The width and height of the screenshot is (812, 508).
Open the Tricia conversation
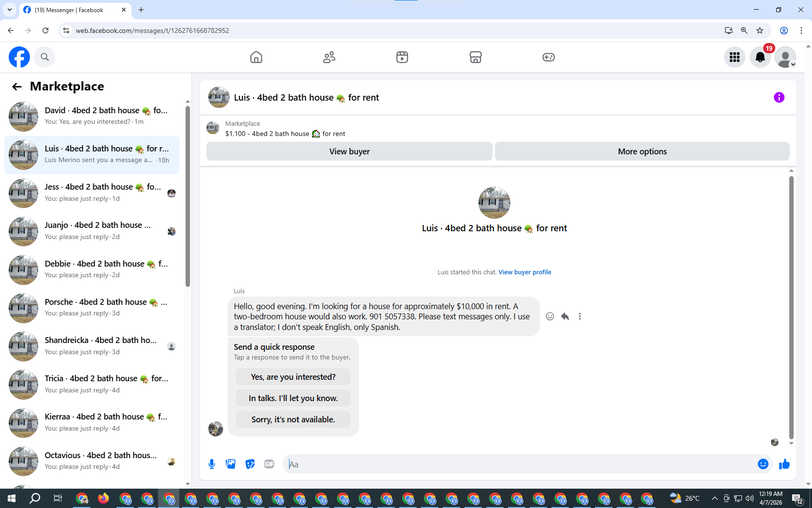pos(92,385)
